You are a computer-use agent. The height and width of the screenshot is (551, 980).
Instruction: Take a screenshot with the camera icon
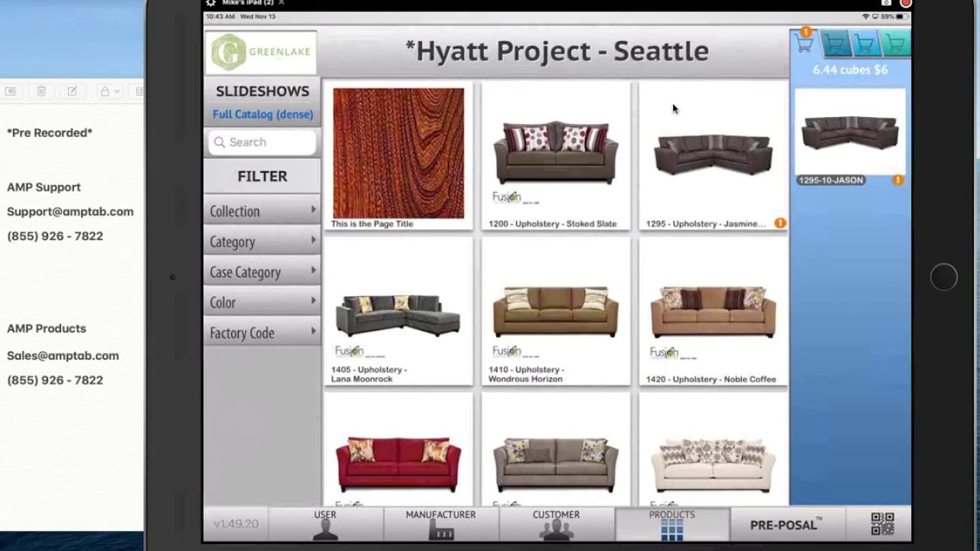coord(886,3)
